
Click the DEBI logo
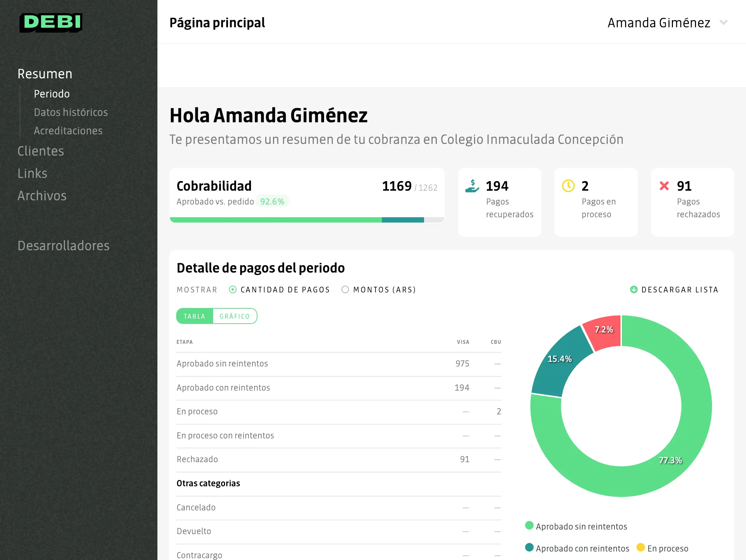51,23
